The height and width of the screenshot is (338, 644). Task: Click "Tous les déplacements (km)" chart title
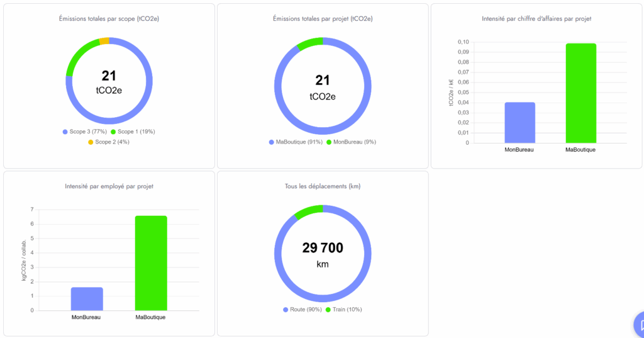323,186
